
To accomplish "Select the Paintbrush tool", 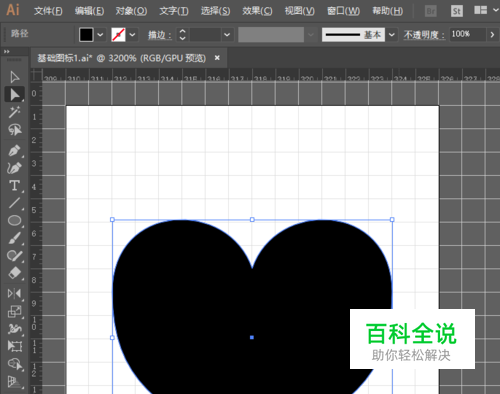I will (x=14, y=238).
